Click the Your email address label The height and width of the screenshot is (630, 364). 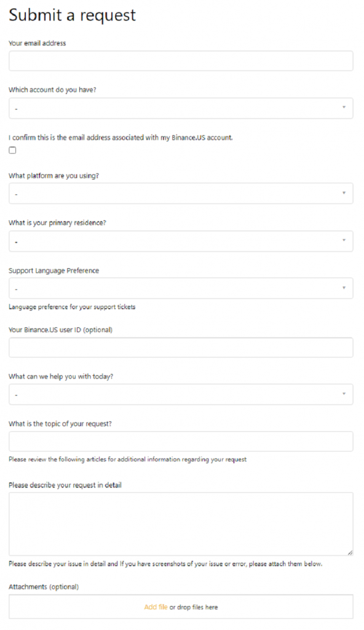tap(38, 43)
